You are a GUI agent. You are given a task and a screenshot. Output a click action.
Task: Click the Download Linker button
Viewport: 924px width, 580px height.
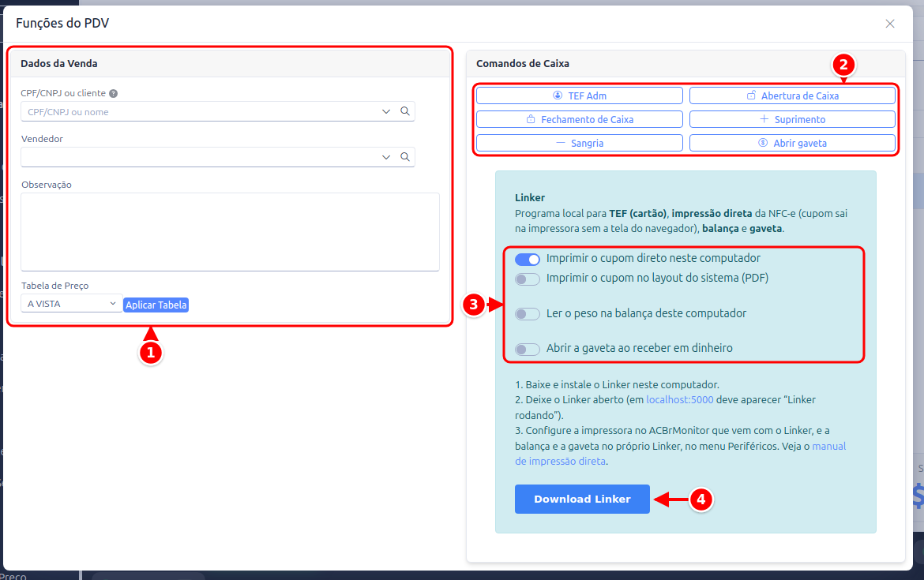pos(582,499)
